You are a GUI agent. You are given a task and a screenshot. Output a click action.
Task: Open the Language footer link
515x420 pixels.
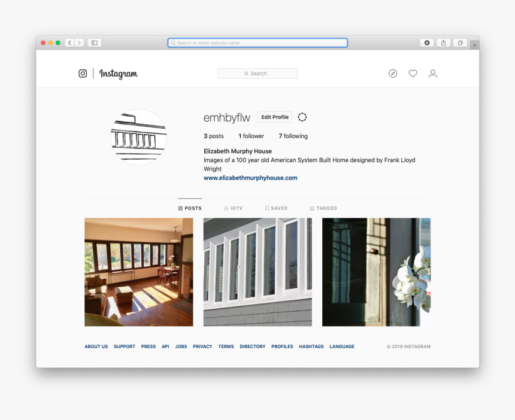pyautogui.click(x=342, y=346)
